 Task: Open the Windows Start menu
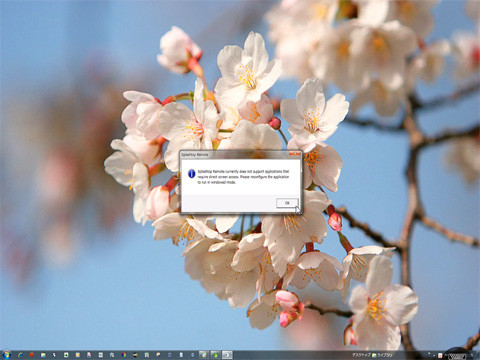pos(6,355)
